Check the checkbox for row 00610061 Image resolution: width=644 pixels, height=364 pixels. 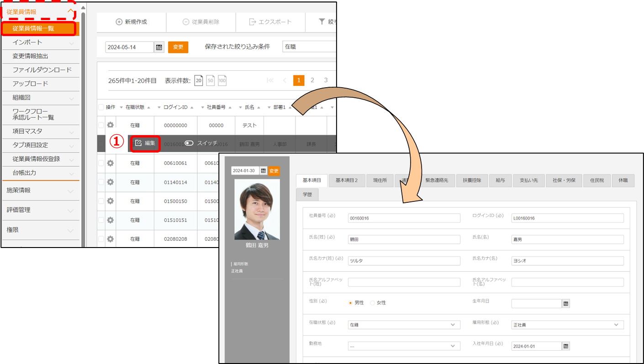[x=101, y=163]
